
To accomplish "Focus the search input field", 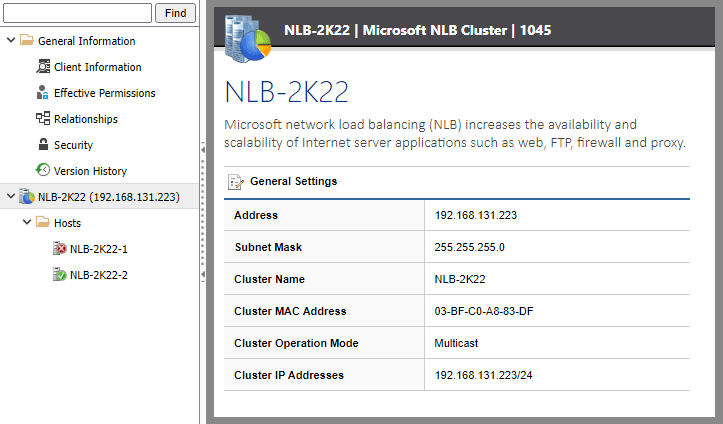I will click(x=77, y=13).
